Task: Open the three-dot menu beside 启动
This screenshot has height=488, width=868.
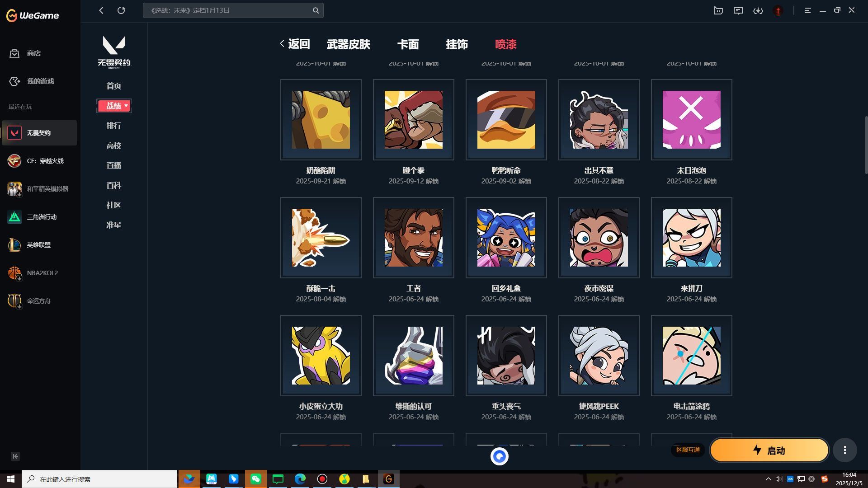Action: 844,450
